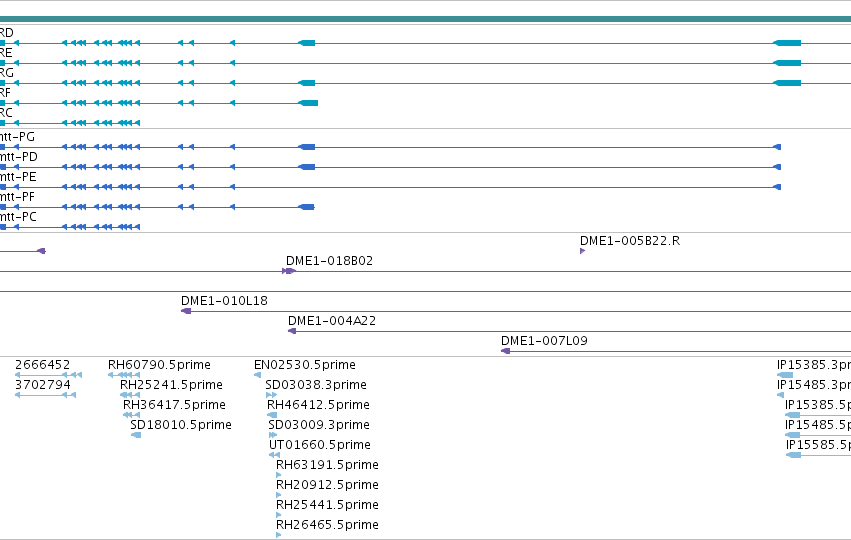Open the 3702794 EST feature label
This screenshot has width=851, height=540.
[x=43, y=385]
